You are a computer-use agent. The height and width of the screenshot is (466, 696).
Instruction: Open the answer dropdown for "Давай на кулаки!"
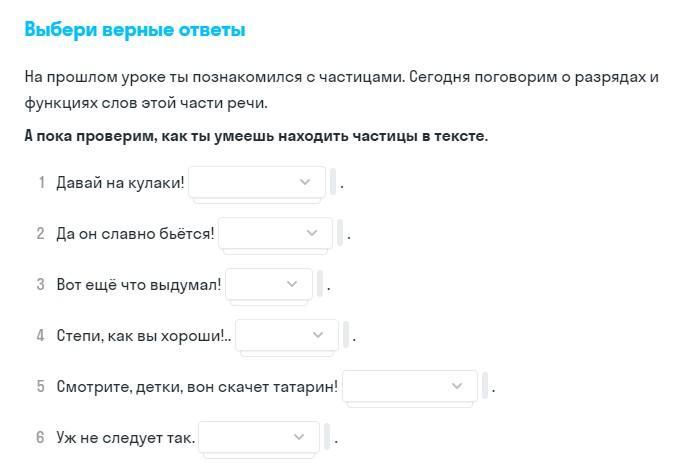257,182
